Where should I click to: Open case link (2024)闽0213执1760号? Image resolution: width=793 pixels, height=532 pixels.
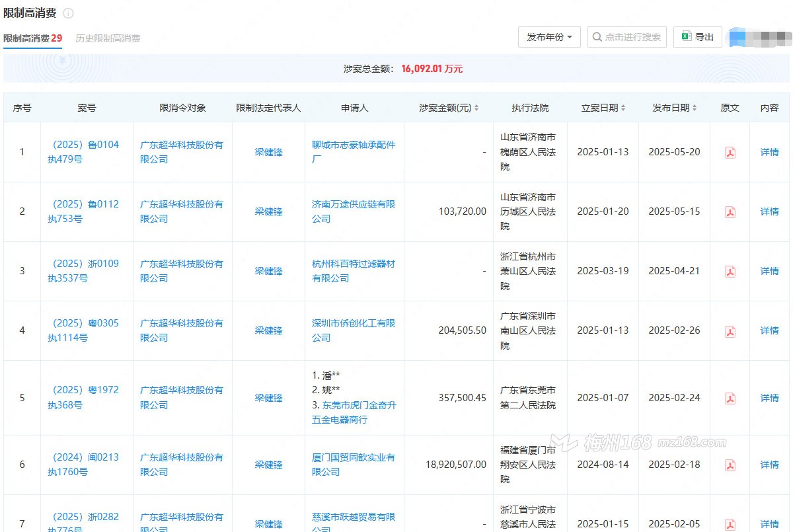[x=83, y=465]
